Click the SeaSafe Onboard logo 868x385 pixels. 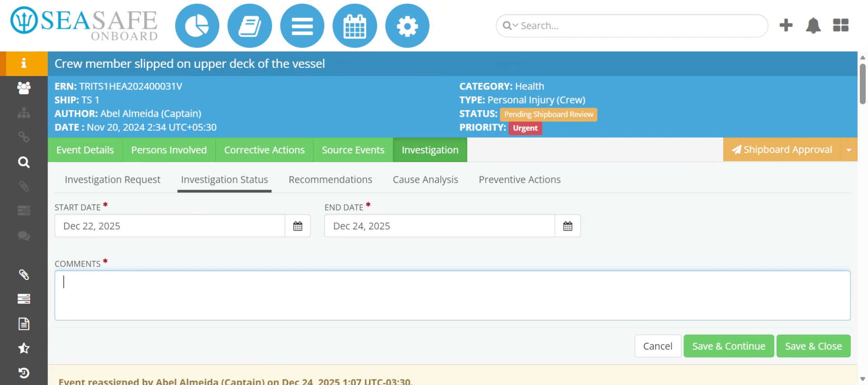84,24
